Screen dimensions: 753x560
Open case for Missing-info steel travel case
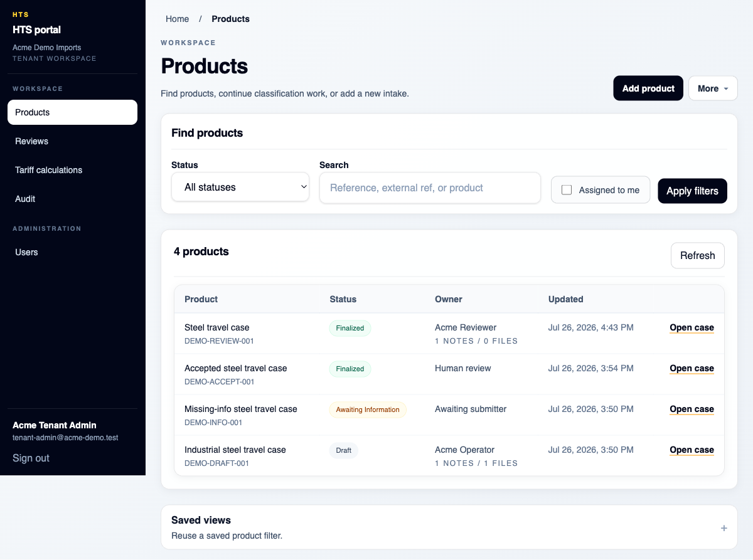692,409
